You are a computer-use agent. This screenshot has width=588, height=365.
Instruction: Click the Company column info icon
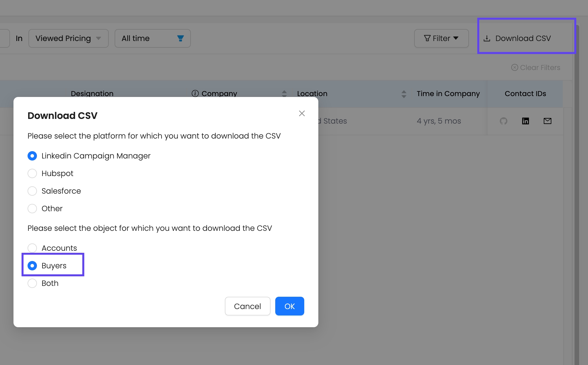(x=195, y=93)
